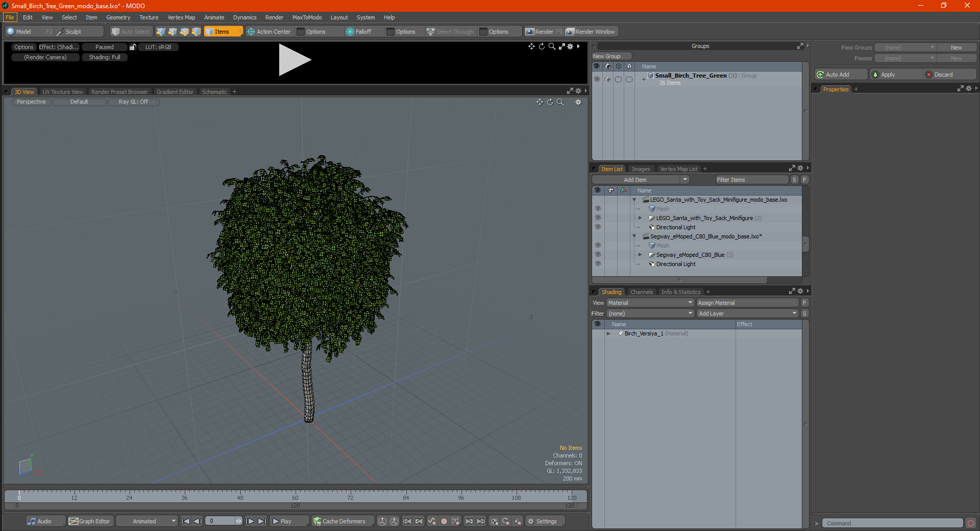Open the Animated keying dropdown
The image size is (980, 531).
[147, 521]
